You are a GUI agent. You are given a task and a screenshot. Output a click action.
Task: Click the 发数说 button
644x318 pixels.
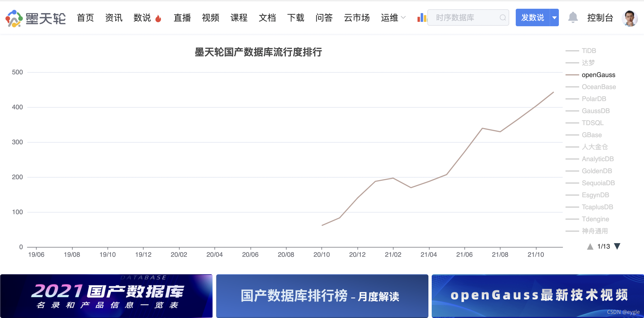pos(533,18)
